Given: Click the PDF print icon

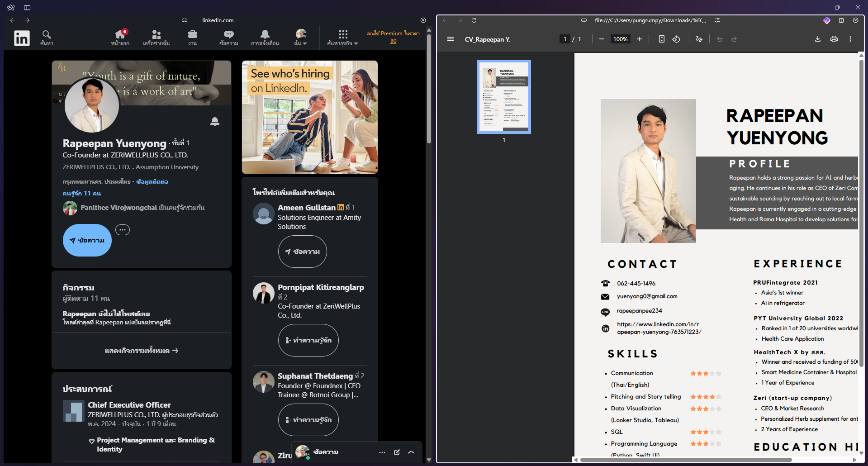Looking at the screenshot, I should [x=834, y=39].
